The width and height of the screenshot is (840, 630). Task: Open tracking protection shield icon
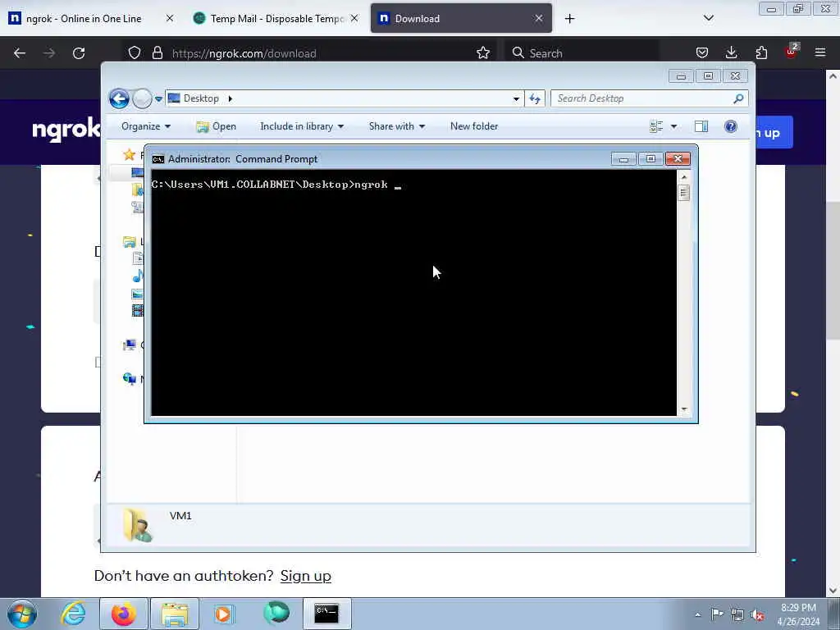(135, 53)
